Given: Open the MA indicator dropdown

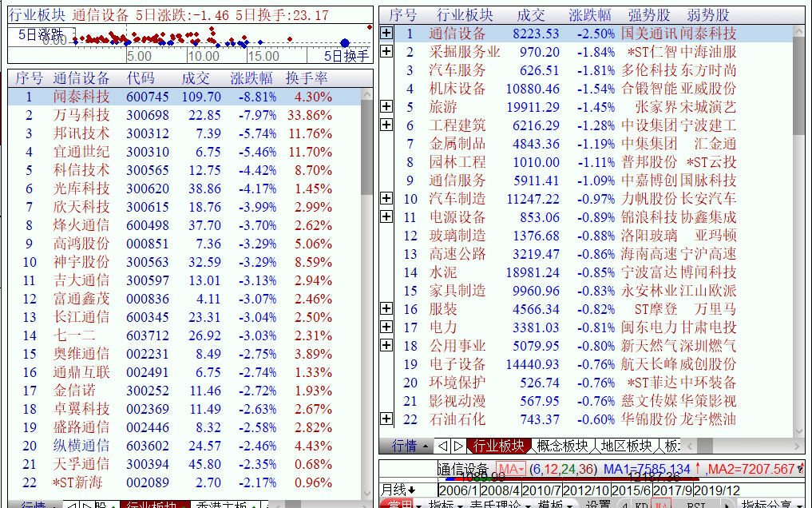Looking at the screenshot, I should [511, 470].
